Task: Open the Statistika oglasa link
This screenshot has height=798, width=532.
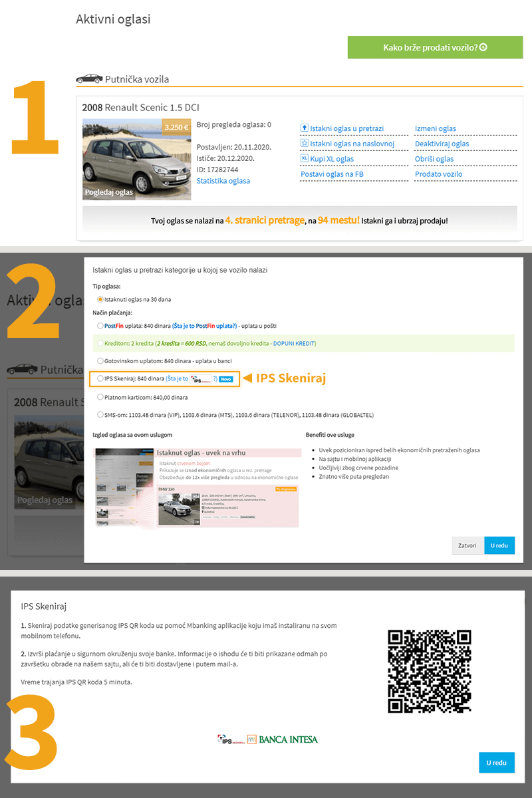Action: tap(223, 181)
